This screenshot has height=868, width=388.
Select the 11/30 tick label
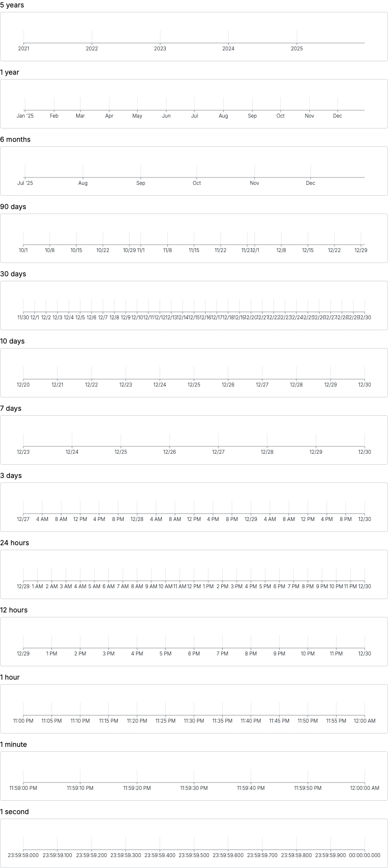pyautogui.click(x=23, y=317)
